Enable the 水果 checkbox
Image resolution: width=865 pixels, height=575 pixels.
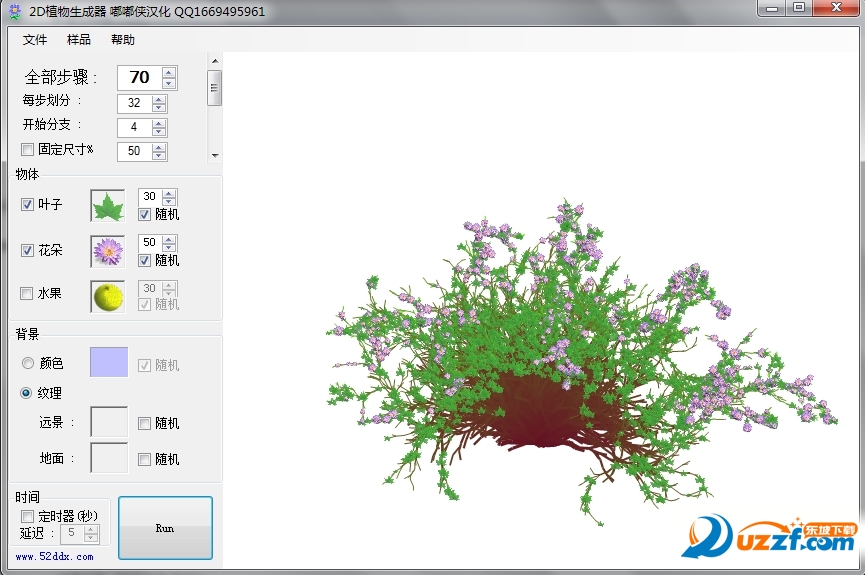pos(26,293)
